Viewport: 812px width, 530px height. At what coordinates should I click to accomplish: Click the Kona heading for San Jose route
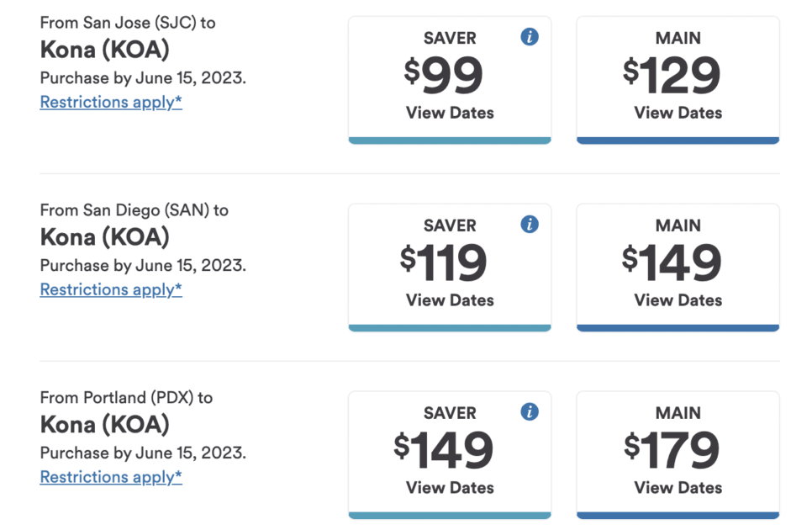click(x=104, y=50)
